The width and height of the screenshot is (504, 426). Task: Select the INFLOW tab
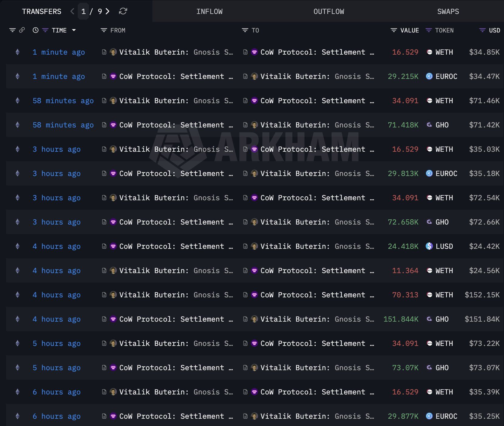tap(210, 11)
